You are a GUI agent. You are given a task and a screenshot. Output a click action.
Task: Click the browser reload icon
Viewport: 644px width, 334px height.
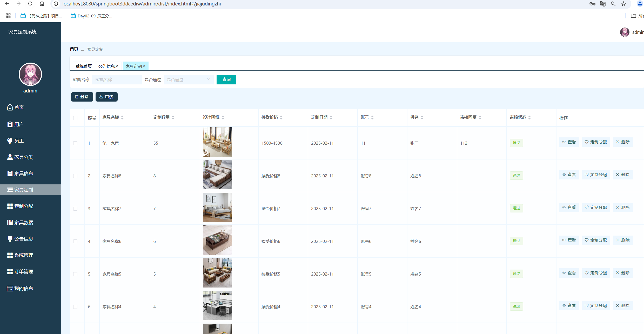pos(30,4)
